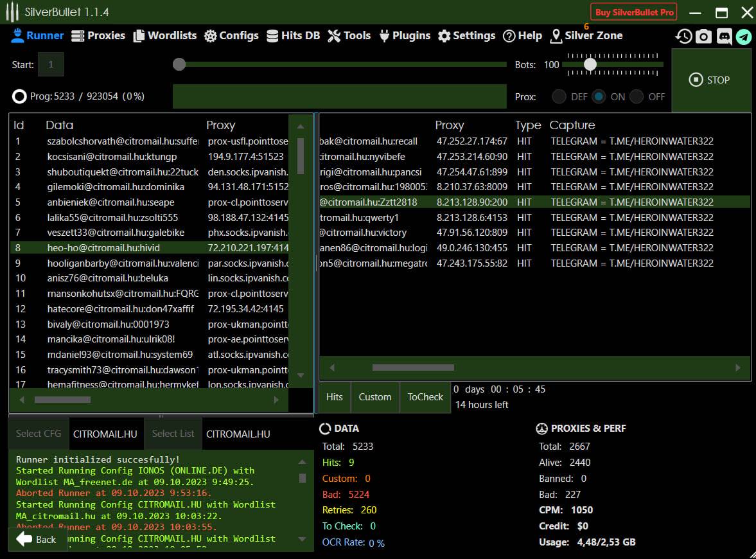Open the Tools section
756x559 pixels.
click(349, 35)
